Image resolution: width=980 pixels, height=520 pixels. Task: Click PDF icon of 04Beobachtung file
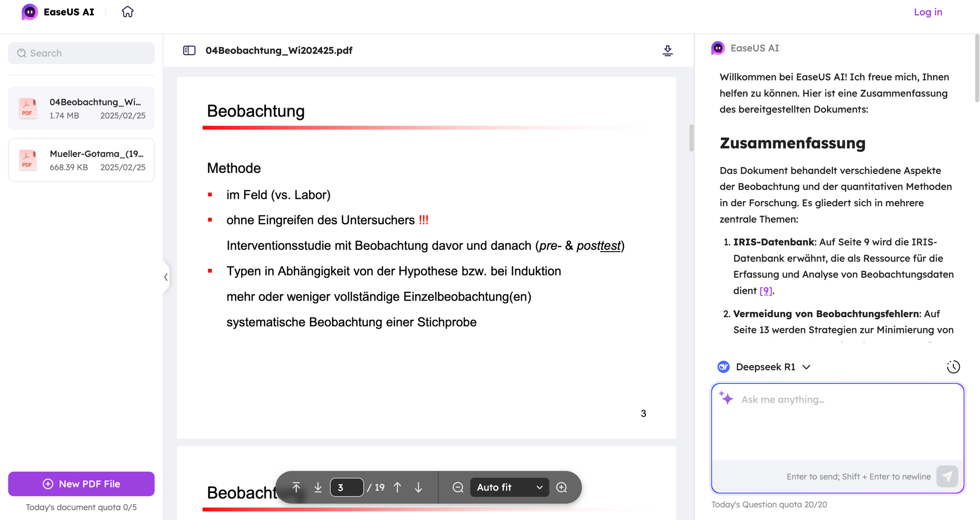(27, 108)
